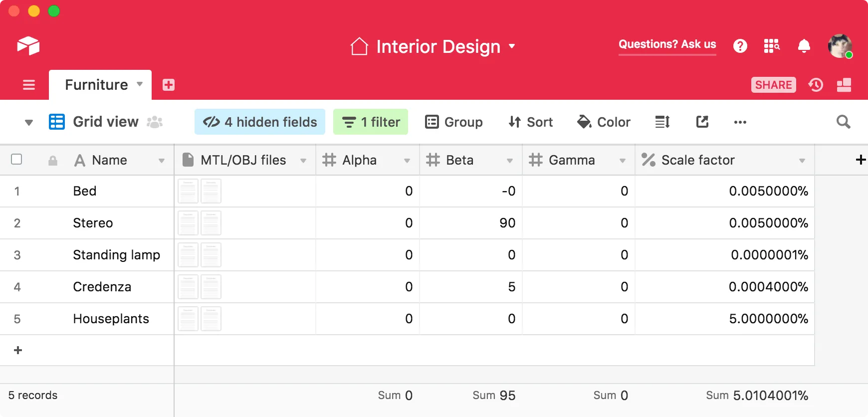Image resolution: width=868 pixels, height=417 pixels.
Task: Open the blocks panel icon
Action: click(x=844, y=85)
